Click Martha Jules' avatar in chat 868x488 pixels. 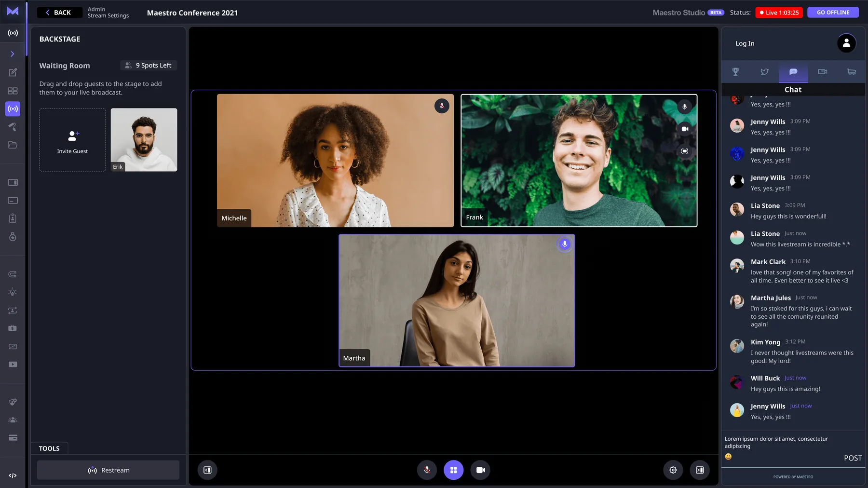737,302
